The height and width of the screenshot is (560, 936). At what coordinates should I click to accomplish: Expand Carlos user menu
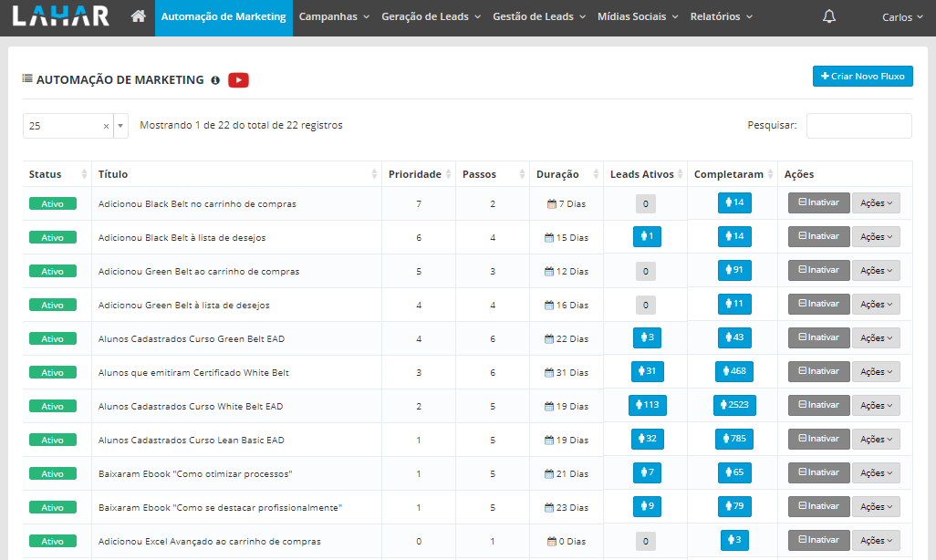click(902, 16)
